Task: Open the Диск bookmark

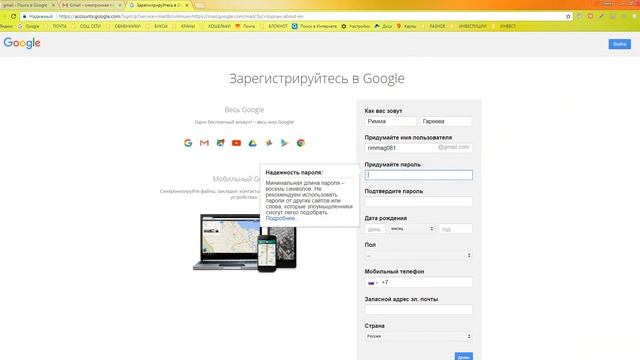Action: tap(383, 26)
